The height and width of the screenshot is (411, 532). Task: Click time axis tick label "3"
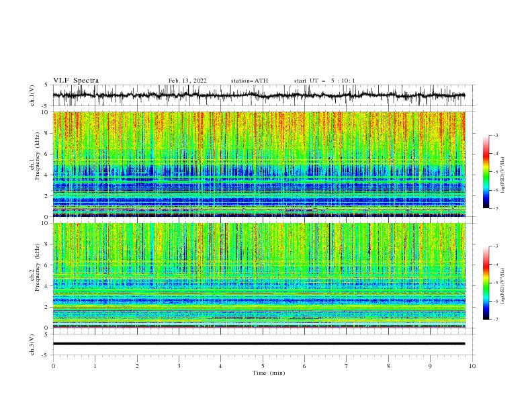pos(179,366)
